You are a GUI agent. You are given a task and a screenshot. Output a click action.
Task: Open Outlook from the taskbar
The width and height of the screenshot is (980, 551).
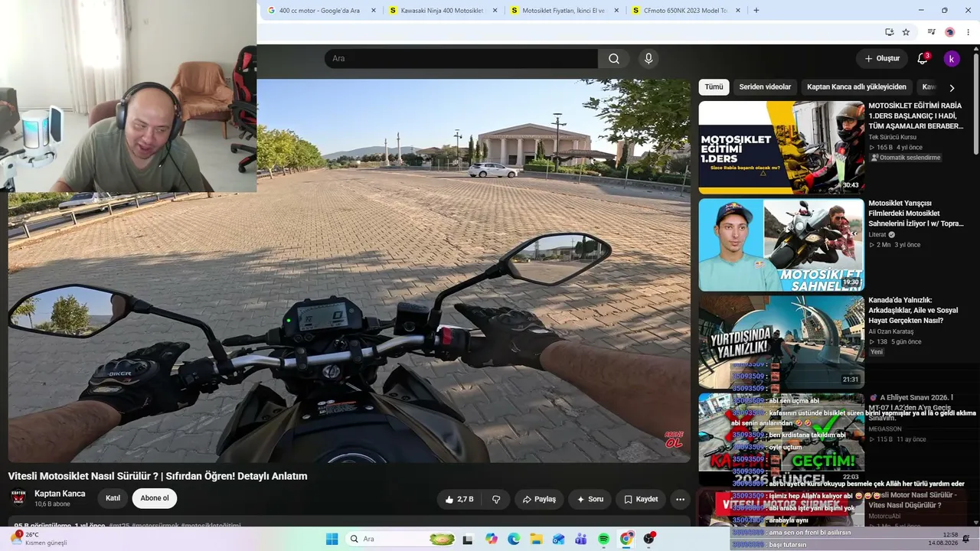pyautogui.click(x=559, y=540)
